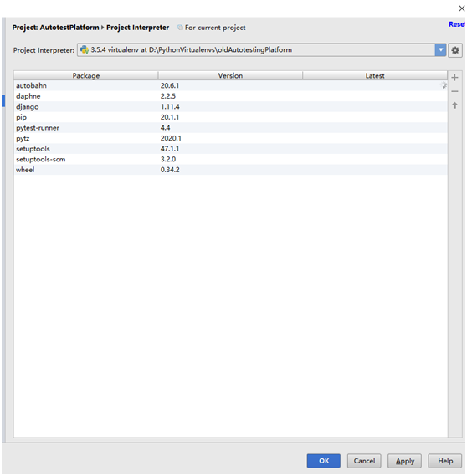Select the setuptools-scm package row

click(230, 160)
